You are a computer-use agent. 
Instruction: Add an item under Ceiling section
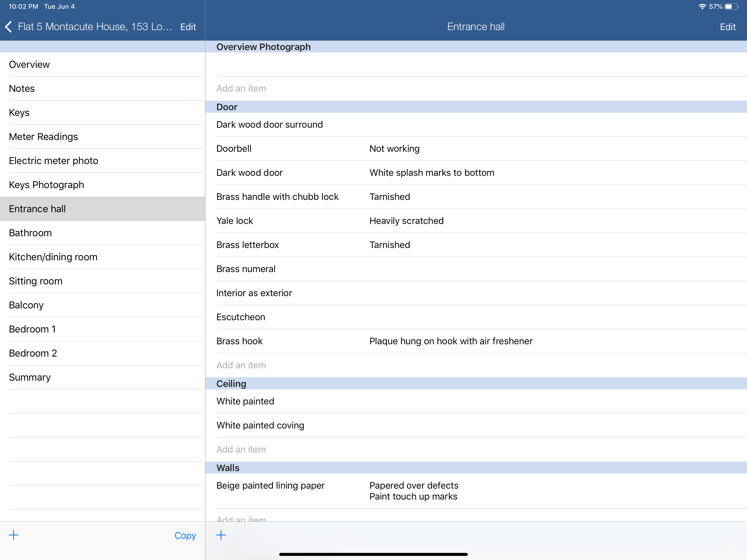point(476,449)
